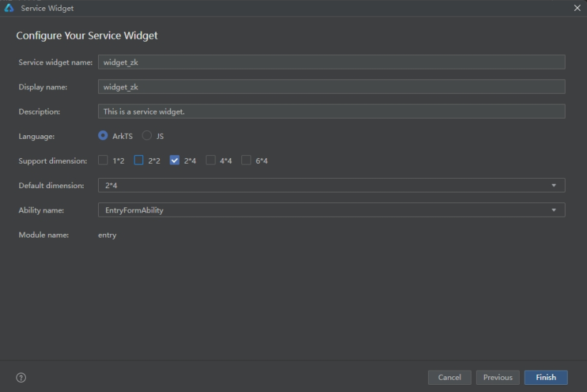Screen dimensions: 587x392
Task: Enable the 4*4 dimension checkbox
Action: point(210,160)
